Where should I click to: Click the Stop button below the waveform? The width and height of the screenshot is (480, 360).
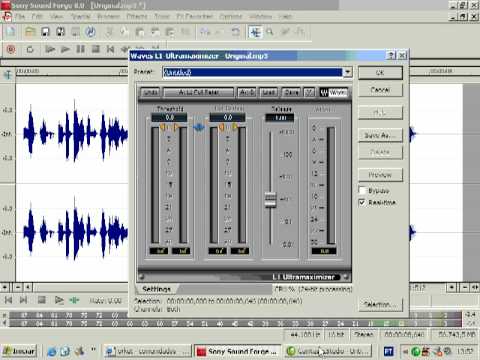pyautogui.click(x=42, y=300)
